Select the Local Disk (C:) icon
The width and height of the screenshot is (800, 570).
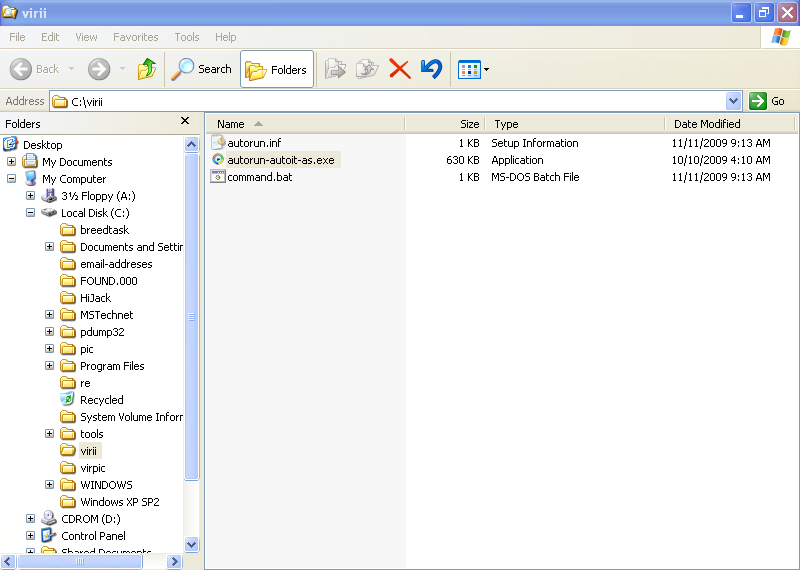[x=49, y=212]
